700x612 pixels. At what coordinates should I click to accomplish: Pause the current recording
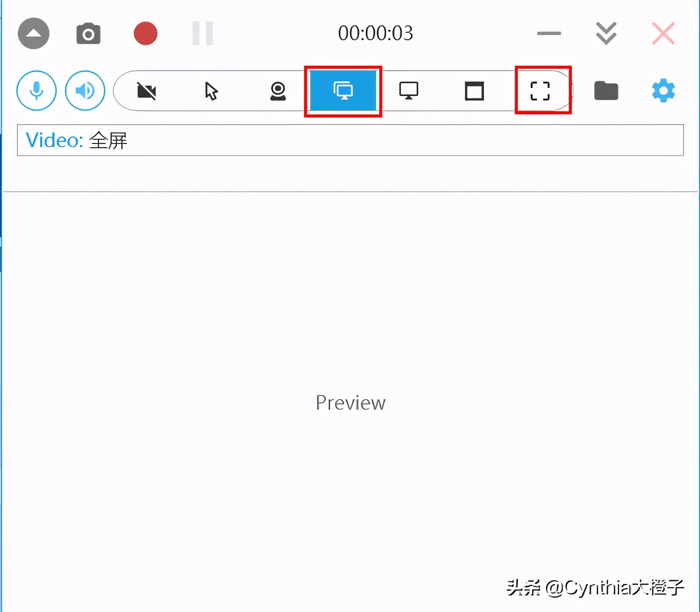[x=202, y=33]
